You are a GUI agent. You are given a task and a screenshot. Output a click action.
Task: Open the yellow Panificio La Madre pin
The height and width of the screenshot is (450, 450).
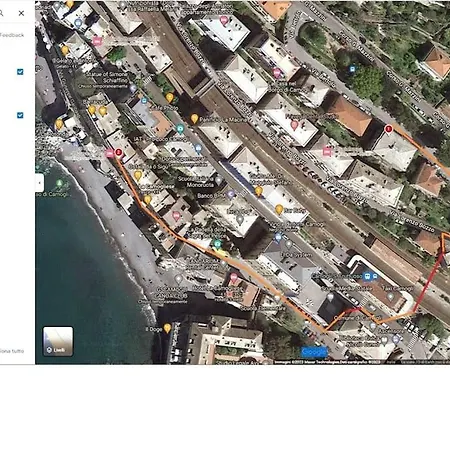click(x=194, y=118)
